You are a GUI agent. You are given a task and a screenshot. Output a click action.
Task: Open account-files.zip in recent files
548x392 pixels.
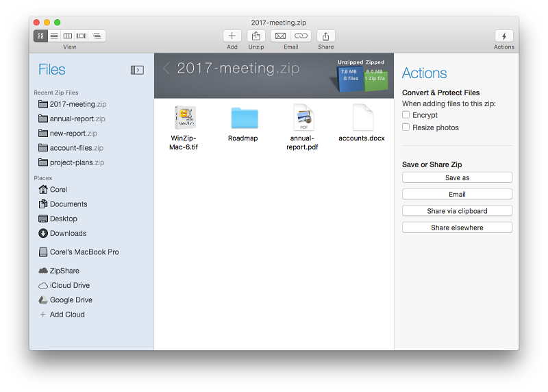[71, 148]
